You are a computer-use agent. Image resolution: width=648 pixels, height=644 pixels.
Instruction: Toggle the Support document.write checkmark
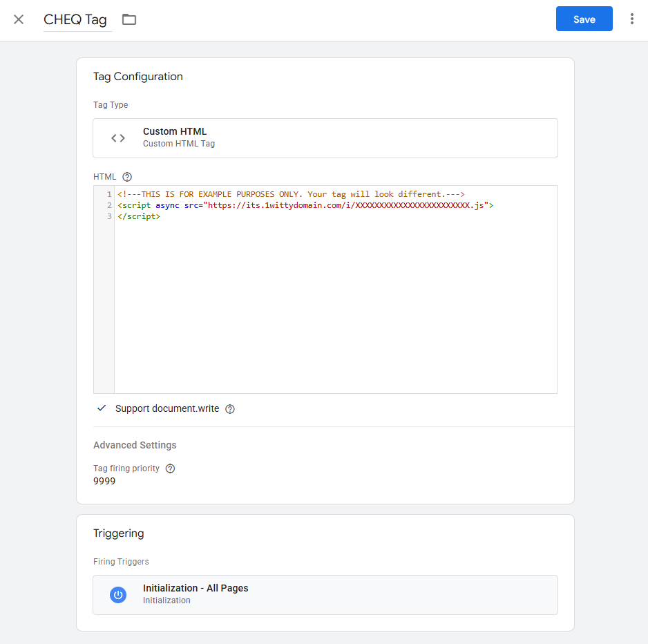(x=102, y=408)
